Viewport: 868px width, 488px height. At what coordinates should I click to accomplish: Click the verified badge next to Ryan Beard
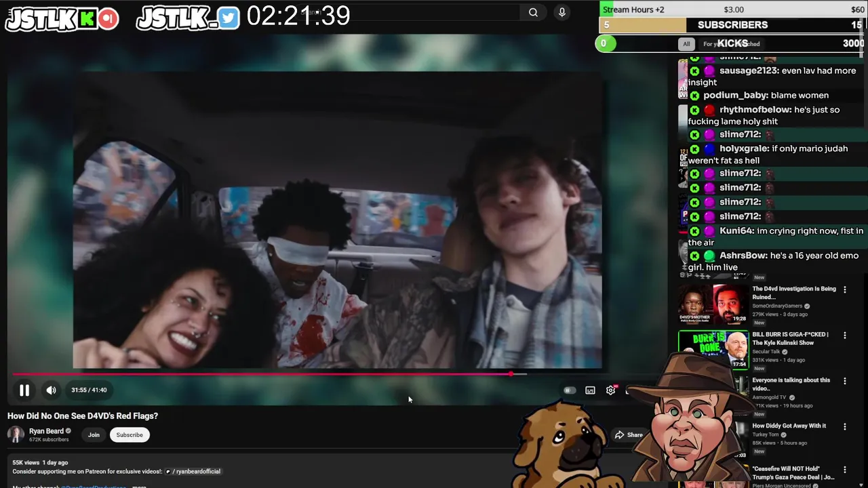coord(68,431)
